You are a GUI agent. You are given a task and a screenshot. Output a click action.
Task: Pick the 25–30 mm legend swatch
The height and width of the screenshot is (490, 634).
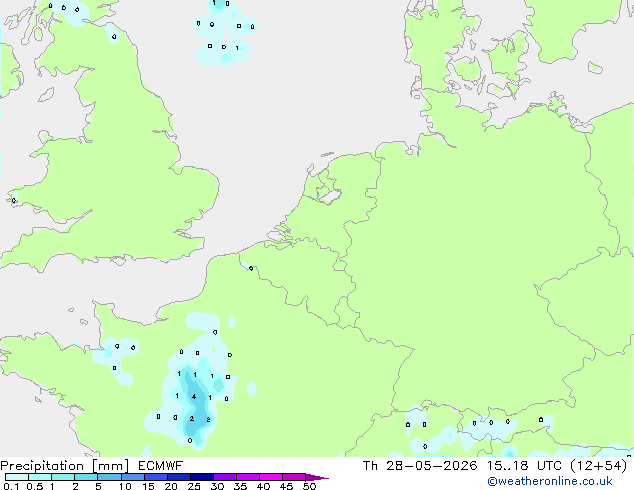click(x=202, y=477)
